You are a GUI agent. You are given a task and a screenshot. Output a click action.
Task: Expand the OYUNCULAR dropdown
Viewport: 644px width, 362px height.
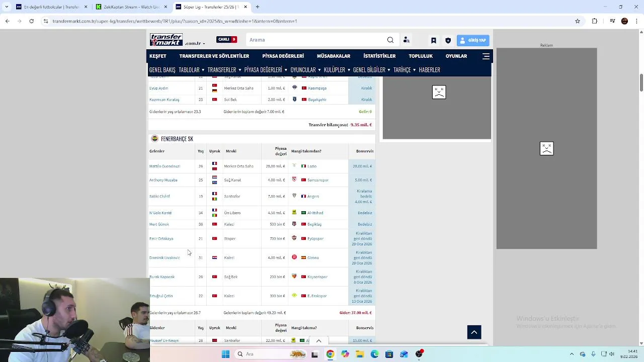[305, 70]
